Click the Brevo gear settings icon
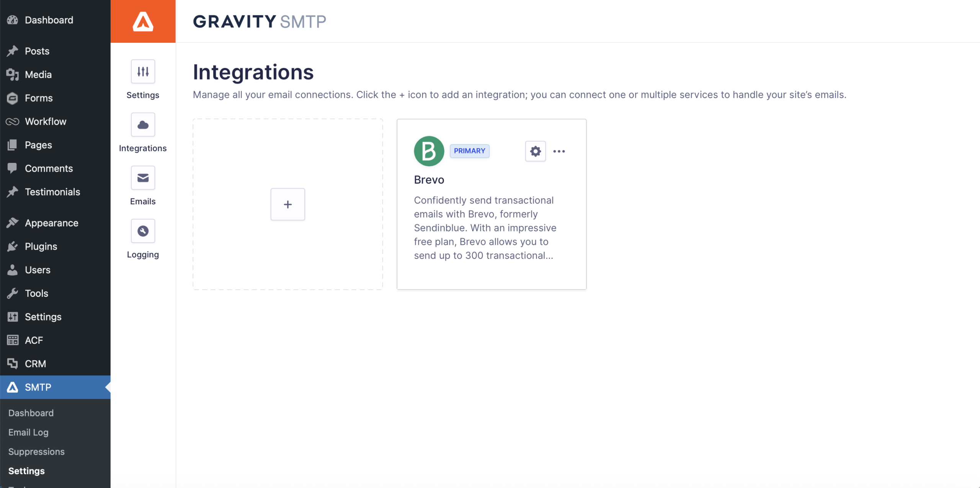This screenshot has height=488, width=980. (x=535, y=151)
